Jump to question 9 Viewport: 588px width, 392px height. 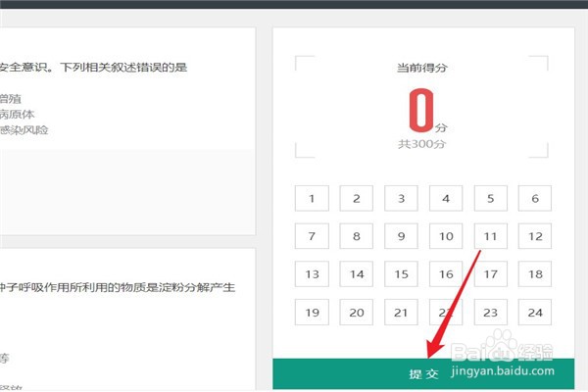pyautogui.click(x=401, y=236)
